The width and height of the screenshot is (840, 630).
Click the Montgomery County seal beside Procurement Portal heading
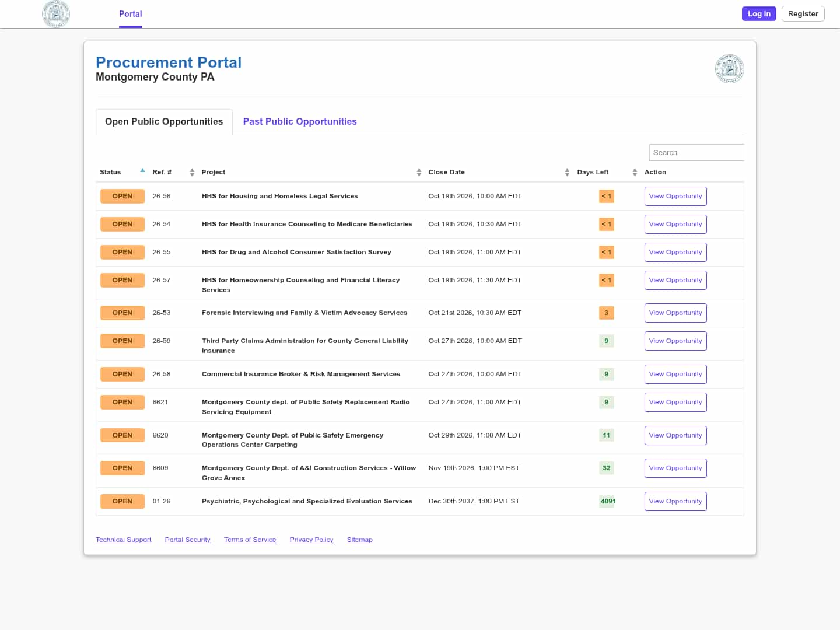[x=729, y=69]
